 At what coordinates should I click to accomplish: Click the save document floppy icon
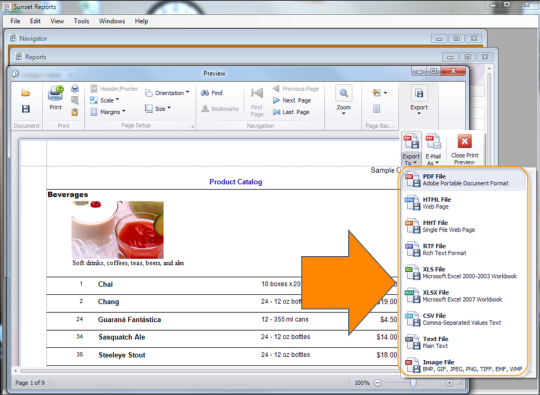[x=26, y=109]
